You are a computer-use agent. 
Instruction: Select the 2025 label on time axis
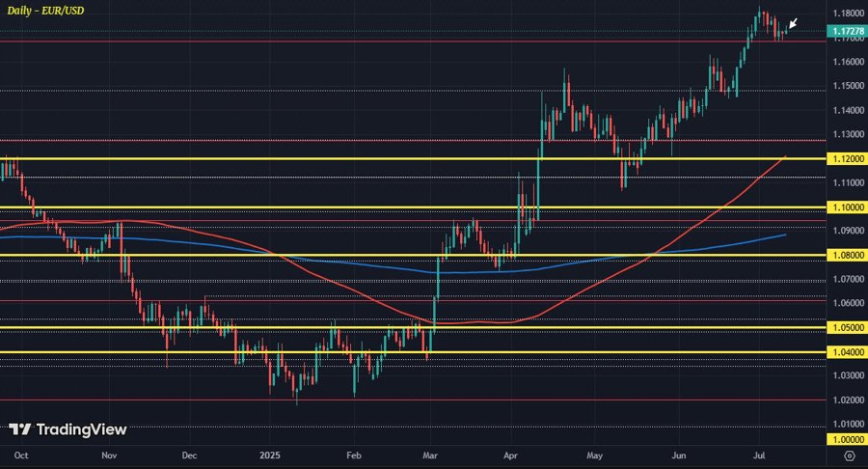[269, 453]
